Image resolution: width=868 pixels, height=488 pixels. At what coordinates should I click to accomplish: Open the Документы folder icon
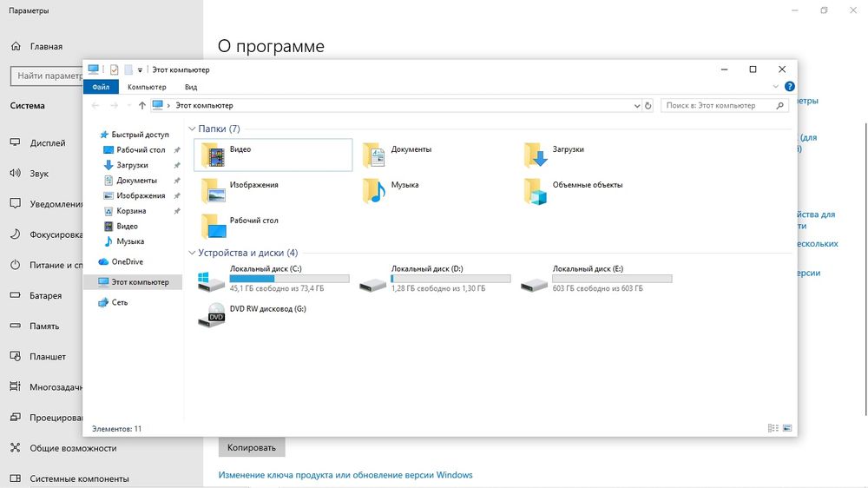click(374, 155)
